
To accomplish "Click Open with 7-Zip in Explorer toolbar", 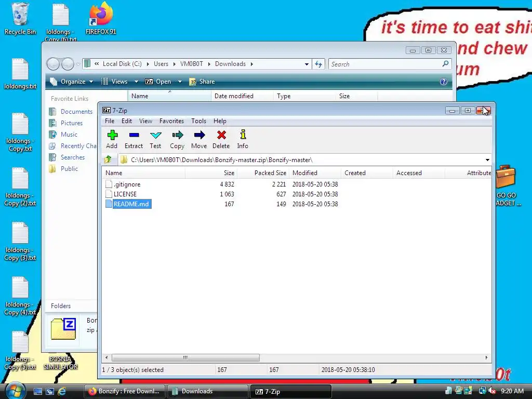I will (x=158, y=82).
